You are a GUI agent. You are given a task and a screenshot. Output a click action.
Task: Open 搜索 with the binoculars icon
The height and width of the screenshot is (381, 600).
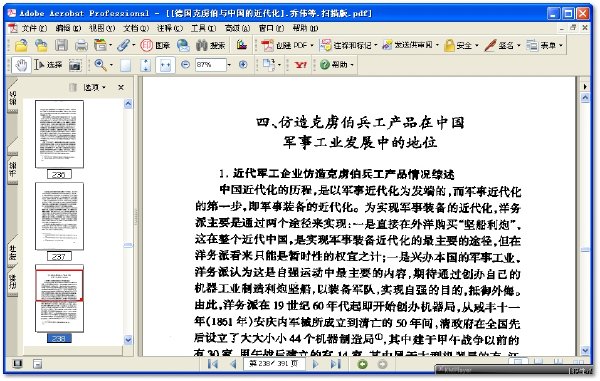tap(210, 46)
